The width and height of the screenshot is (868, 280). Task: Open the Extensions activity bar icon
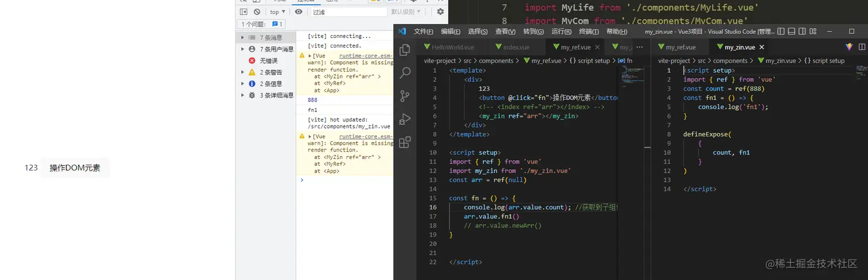point(405,142)
